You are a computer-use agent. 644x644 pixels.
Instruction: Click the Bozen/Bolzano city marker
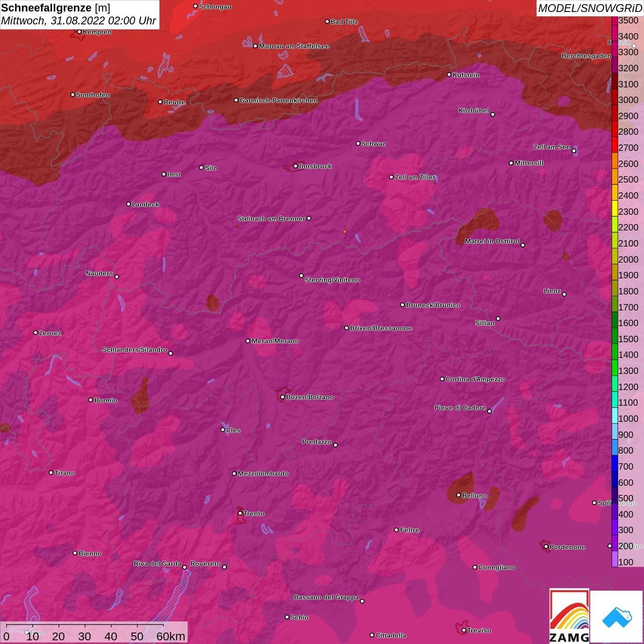(x=282, y=397)
